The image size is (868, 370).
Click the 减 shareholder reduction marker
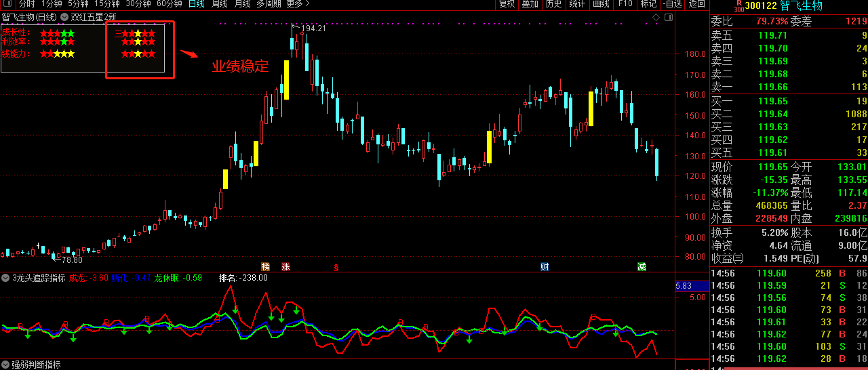tap(642, 266)
